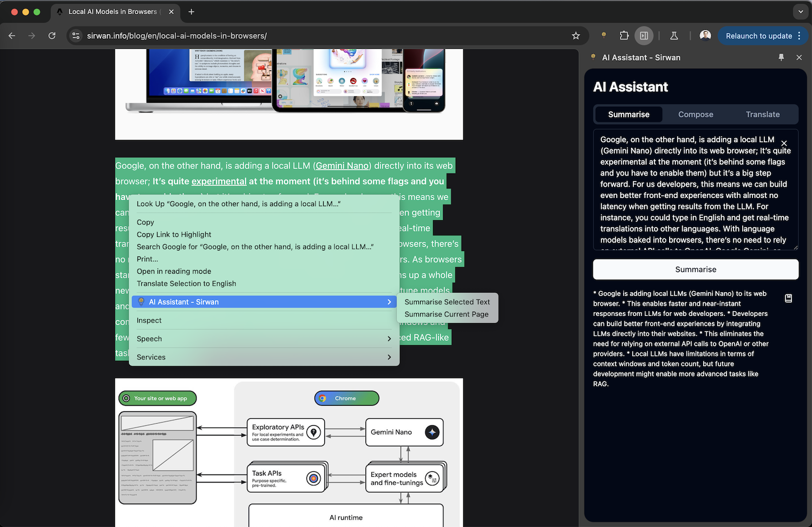Choose Open in reading mode

pyautogui.click(x=264, y=272)
